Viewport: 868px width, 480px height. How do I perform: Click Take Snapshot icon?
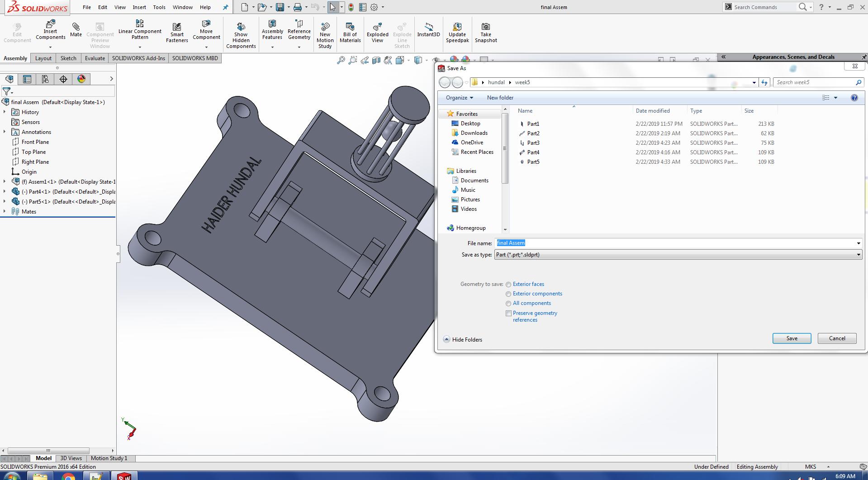click(486, 27)
